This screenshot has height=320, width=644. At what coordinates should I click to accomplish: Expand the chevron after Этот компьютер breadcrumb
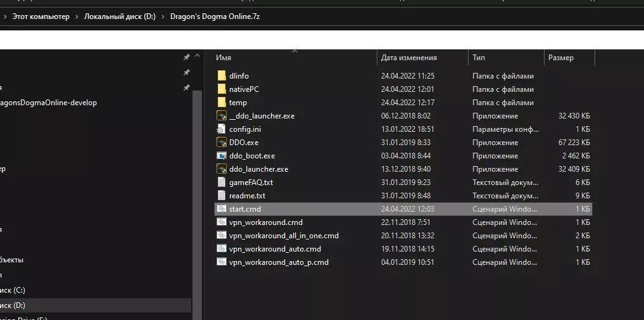click(77, 17)
